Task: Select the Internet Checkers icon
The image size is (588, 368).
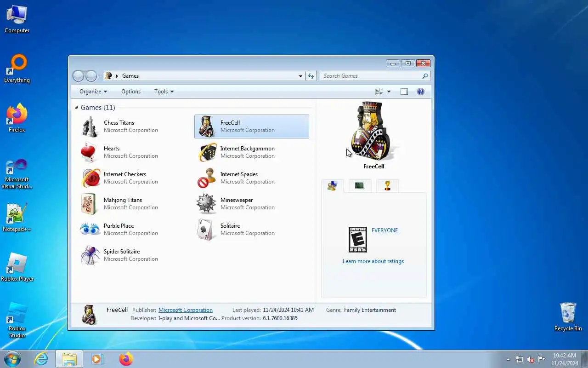Action: coord(90,178)
